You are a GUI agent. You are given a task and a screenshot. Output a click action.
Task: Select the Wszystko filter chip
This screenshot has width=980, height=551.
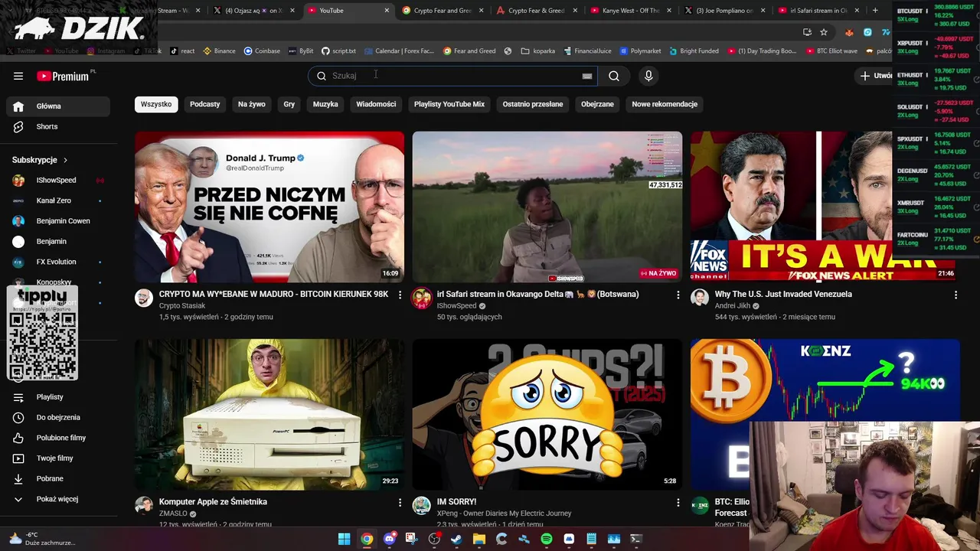[x=156, y=104]
